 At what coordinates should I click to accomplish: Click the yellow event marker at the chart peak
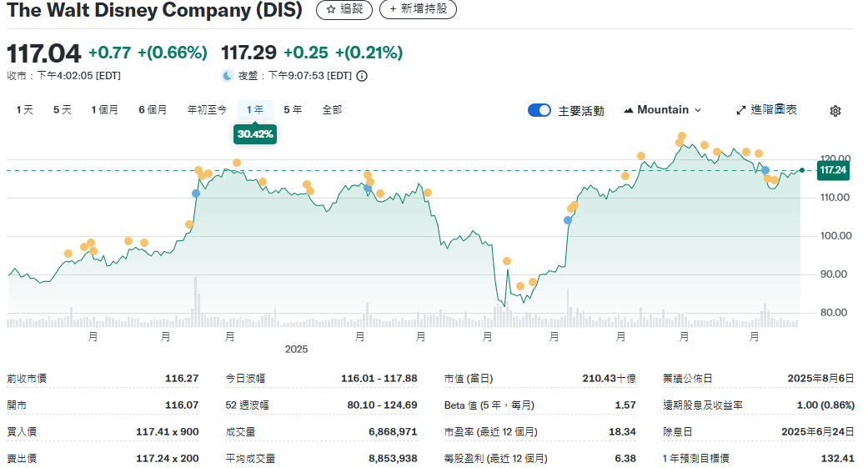(682, 136)
